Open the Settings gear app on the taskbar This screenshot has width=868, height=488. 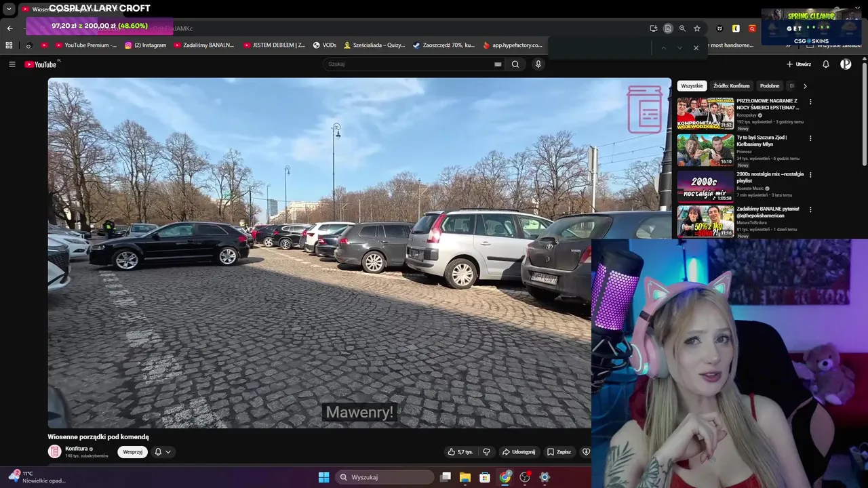coord(545,477)
